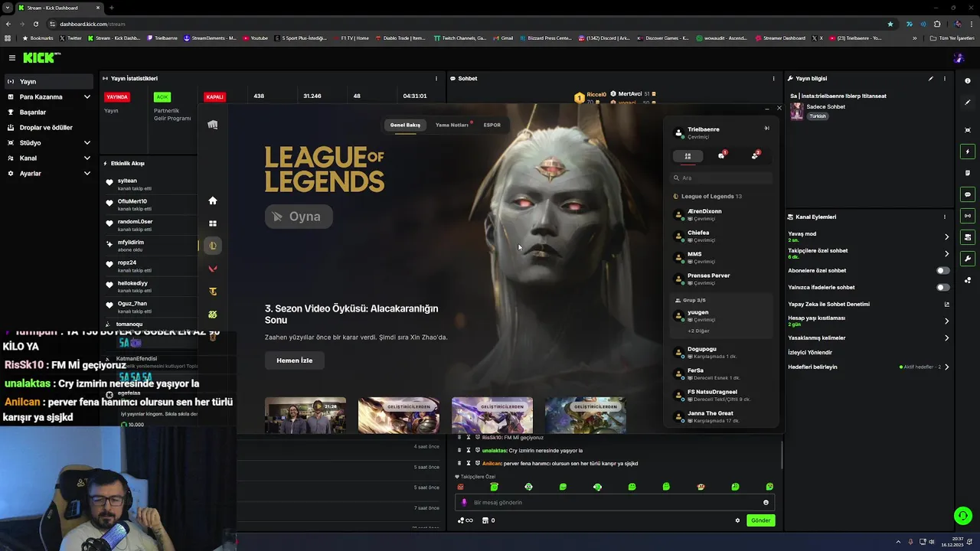Switch to Genel Bakış tab
Image resolution: width=980 pixels, height=551 pixels.
click(x=405, y=125)
